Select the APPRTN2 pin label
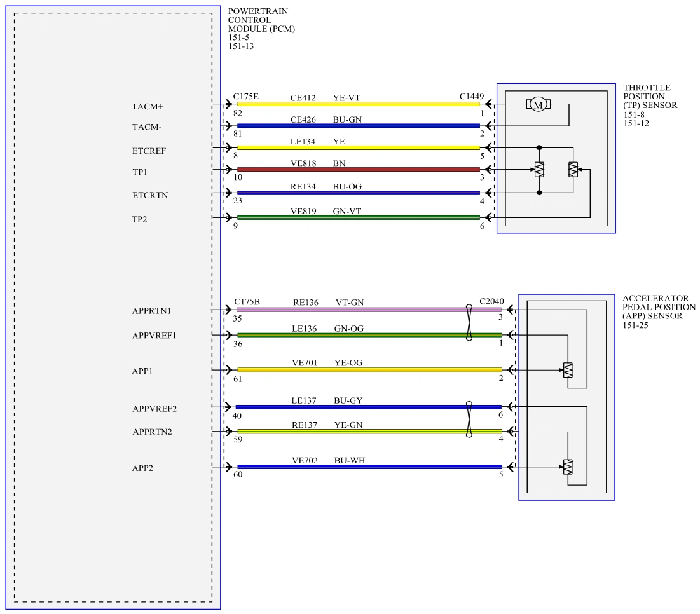This screenshot has width=700, height=614. 152,432
